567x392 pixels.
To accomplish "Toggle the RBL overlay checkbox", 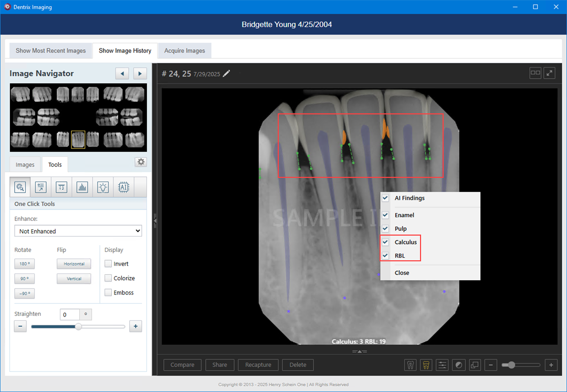I will click(x=385, y=256).
